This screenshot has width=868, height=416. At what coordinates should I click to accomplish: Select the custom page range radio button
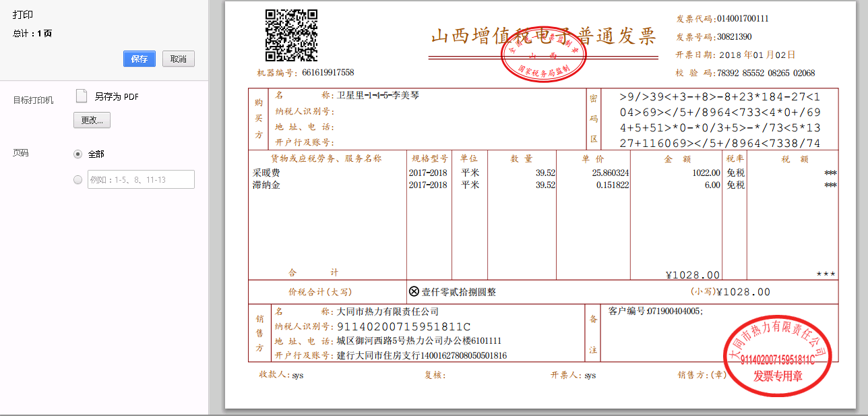pyautogui.click(x=78, y=179)
